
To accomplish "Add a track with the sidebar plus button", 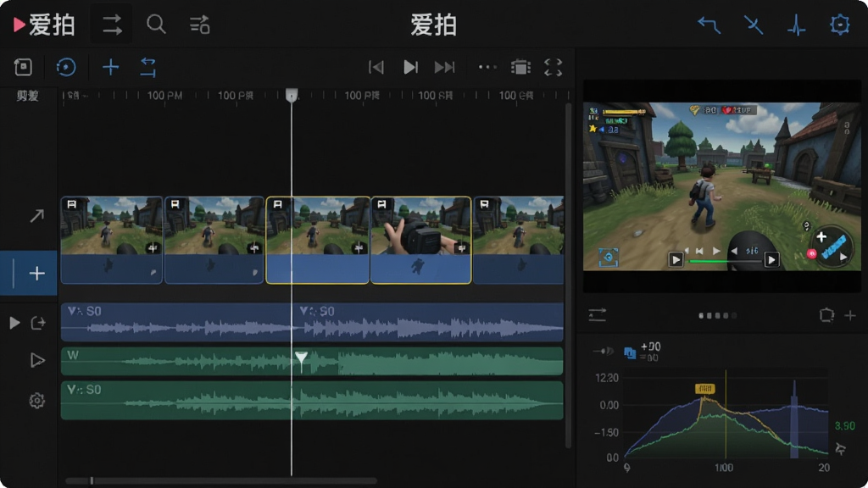I will [x=36, y=274].
